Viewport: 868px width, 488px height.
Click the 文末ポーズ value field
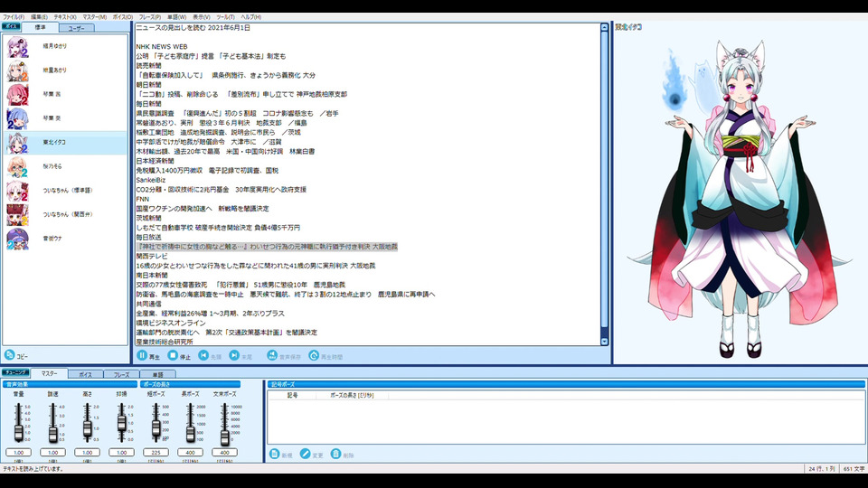point(225,452)
